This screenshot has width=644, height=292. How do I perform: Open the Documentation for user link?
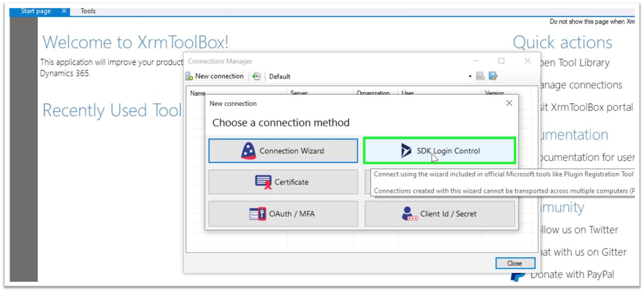click(587, 157)
